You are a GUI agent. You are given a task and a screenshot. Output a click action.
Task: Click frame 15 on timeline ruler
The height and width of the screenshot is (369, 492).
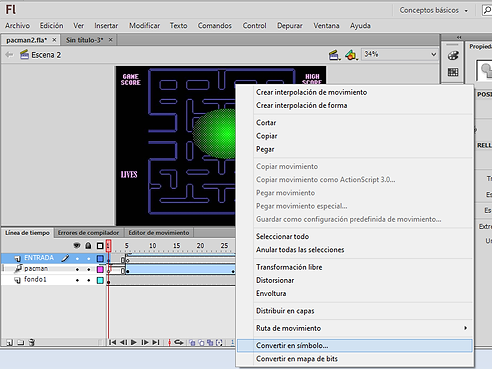tap(176, 246)
